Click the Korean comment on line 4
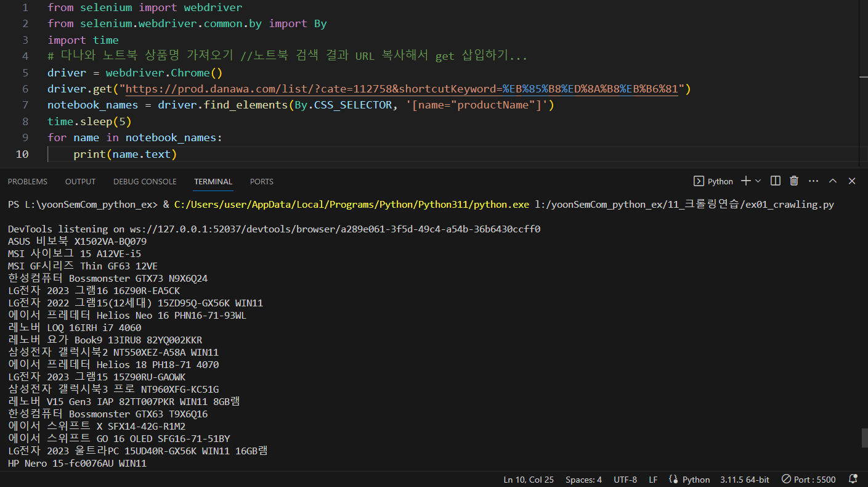Viewport: 868px width, 487px height. [287, 56]
